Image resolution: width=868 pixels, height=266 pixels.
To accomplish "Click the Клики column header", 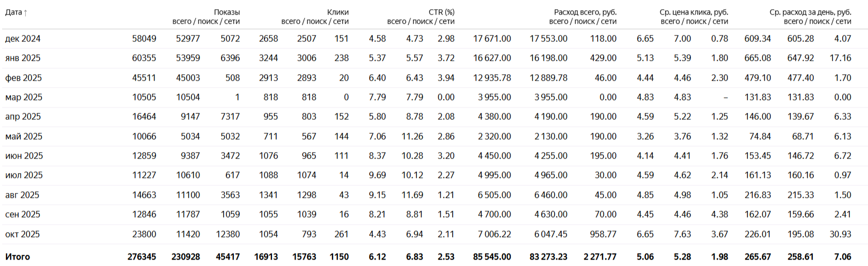I will pos(337,12).
